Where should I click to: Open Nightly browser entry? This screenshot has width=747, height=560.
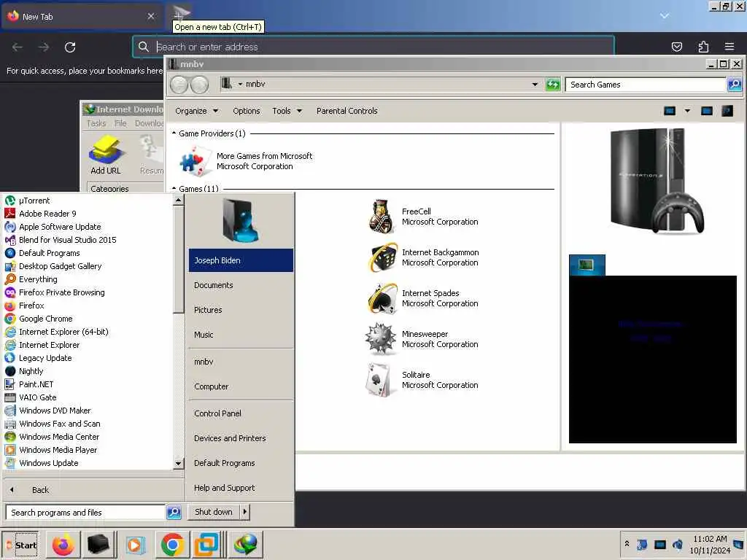24,371
